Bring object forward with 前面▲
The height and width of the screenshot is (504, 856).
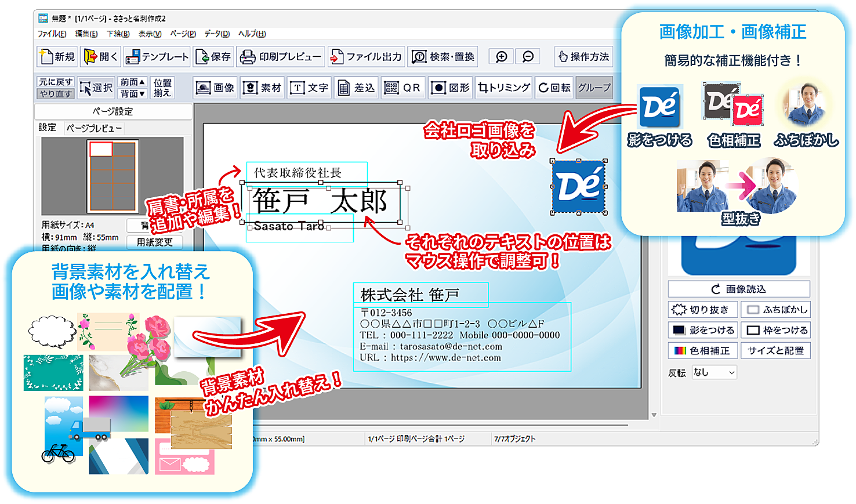pos(132,82)
